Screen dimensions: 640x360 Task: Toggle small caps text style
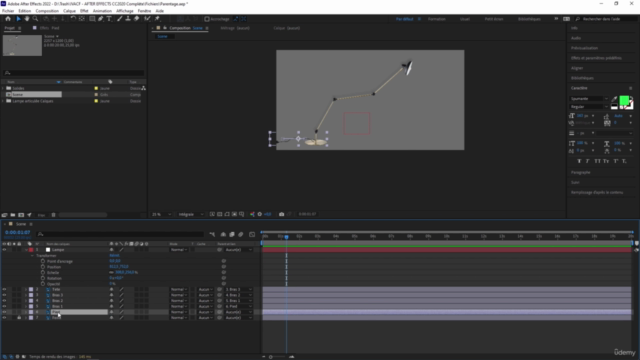(606, 161)
